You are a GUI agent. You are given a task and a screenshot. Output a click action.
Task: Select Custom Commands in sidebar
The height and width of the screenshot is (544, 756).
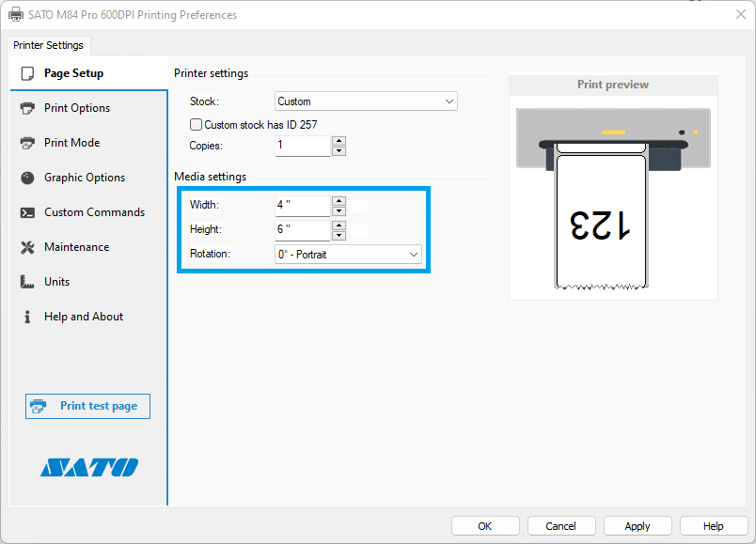[88, 212]
